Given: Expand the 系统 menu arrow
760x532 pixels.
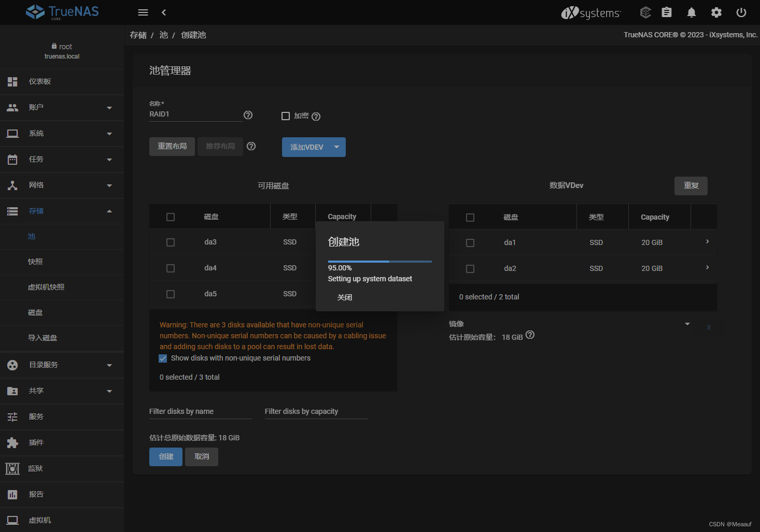Looking at the screenshot, I should pyautogui.click(x=109, y=134).
